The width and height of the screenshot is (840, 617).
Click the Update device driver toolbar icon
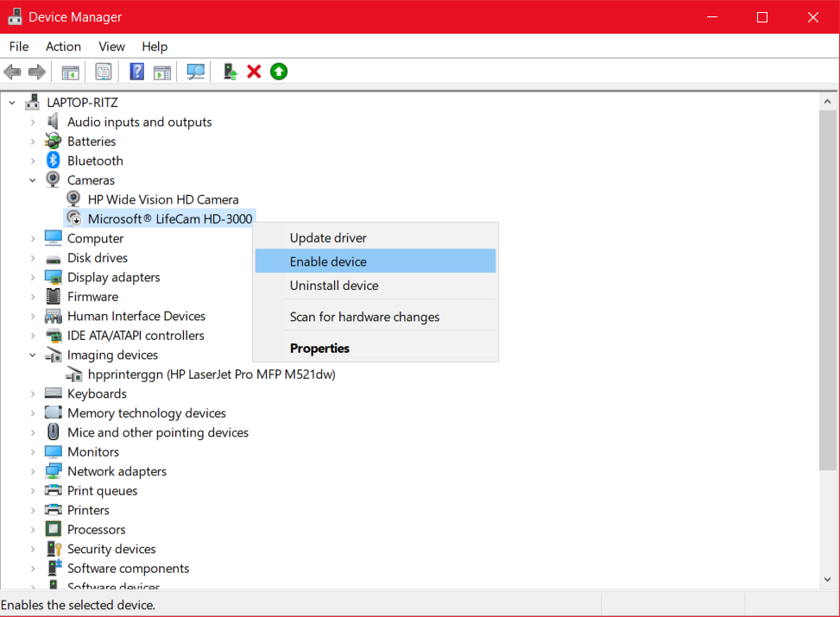231,72
